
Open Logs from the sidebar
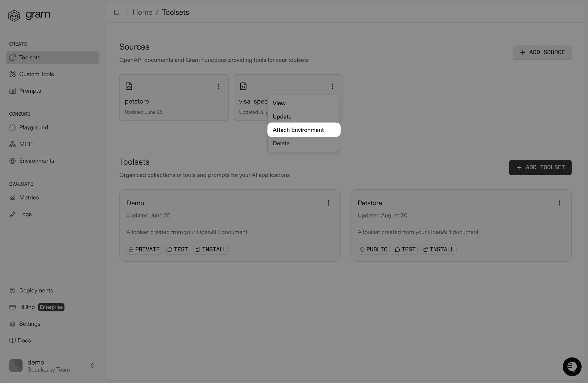coord(25,214)
